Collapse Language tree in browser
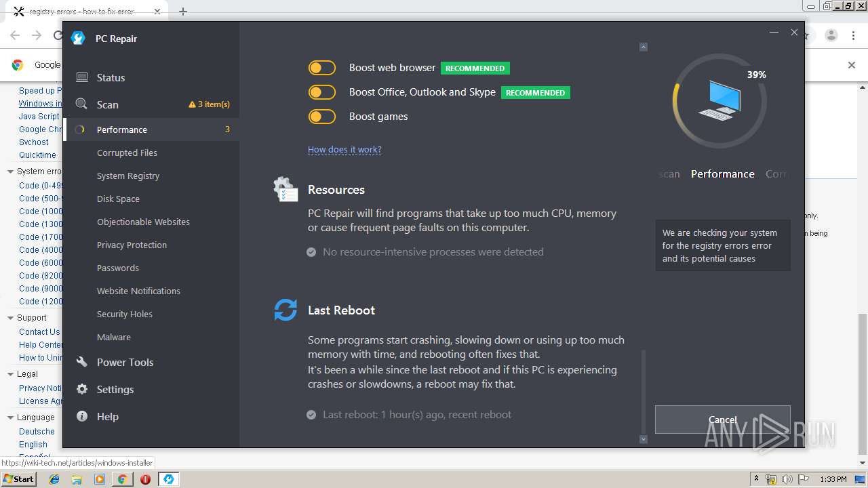The width and height of the screenshot is (868, 488). pyautogui.click(x=10, y=418)
